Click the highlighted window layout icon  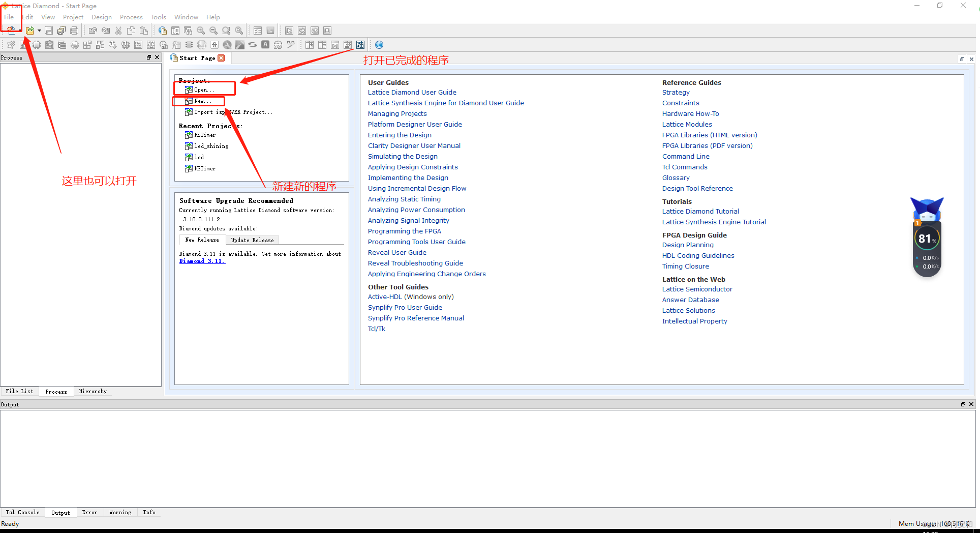360,45
